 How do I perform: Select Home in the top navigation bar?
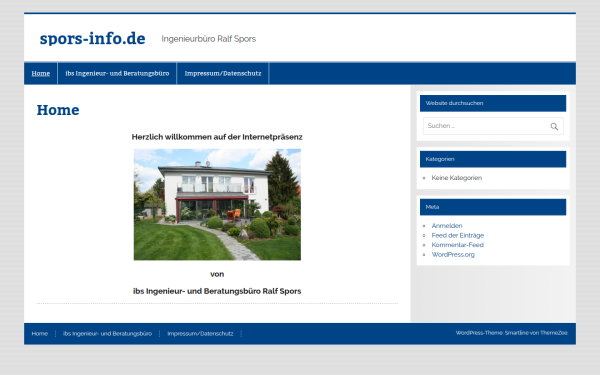point(41,73)
